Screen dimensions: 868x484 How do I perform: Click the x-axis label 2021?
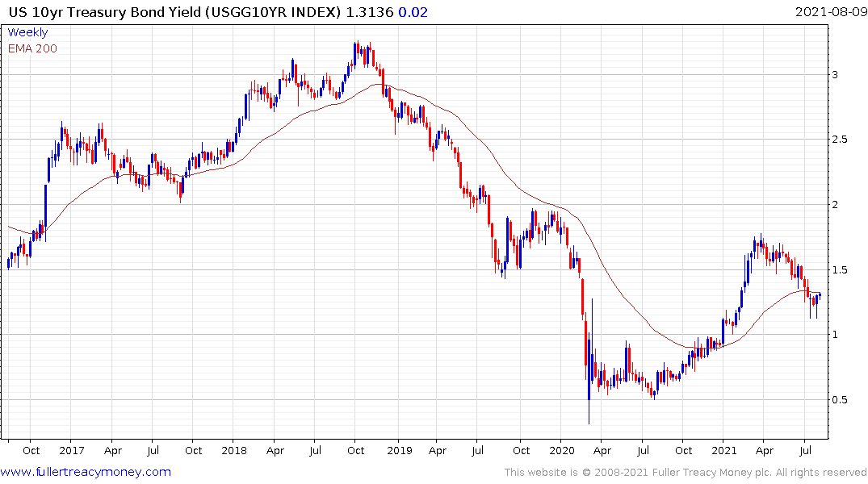[x=724, y=450]
